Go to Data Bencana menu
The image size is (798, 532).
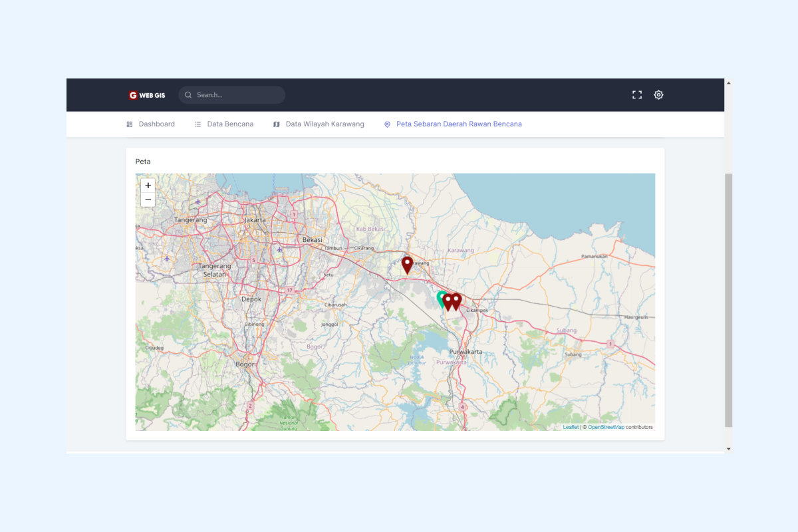pos(224,124)
